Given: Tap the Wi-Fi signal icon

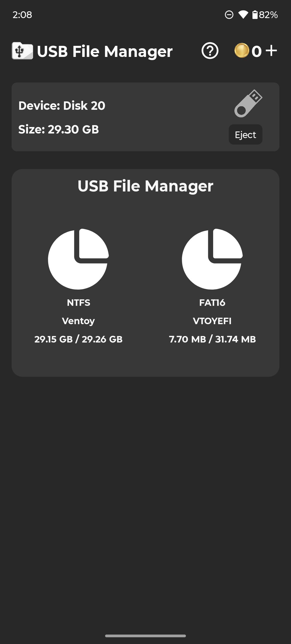Looking at the screenshot, I should 243,15.
